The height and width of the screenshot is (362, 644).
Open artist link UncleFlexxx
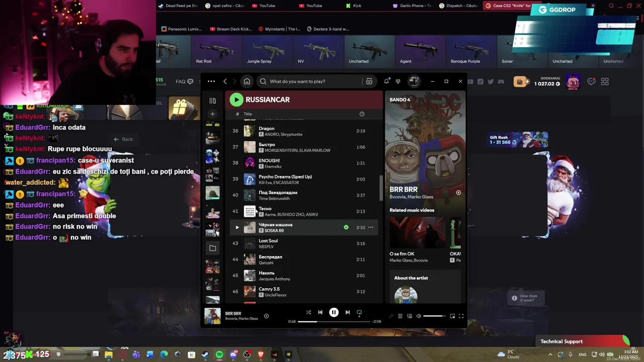click(x=275, y=295)
